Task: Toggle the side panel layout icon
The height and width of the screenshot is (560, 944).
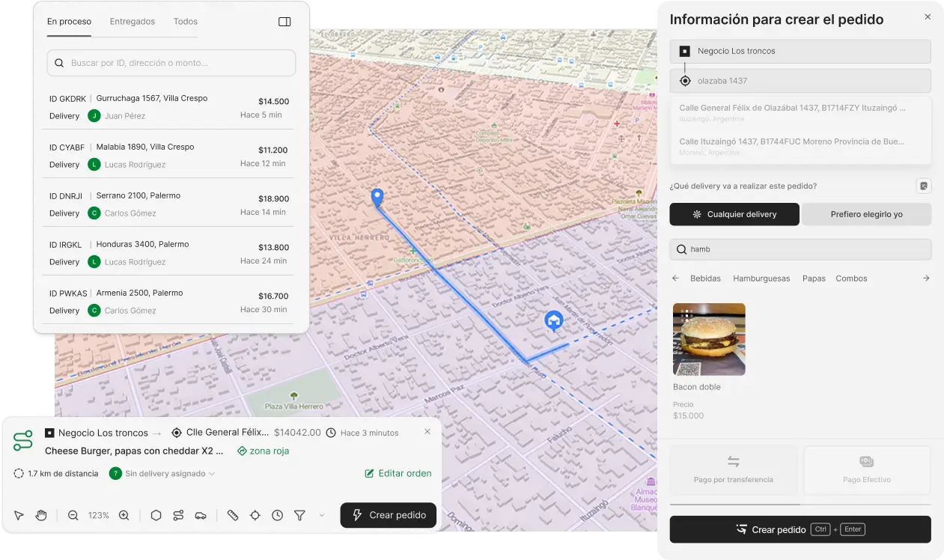Action: tap(284, 22)
